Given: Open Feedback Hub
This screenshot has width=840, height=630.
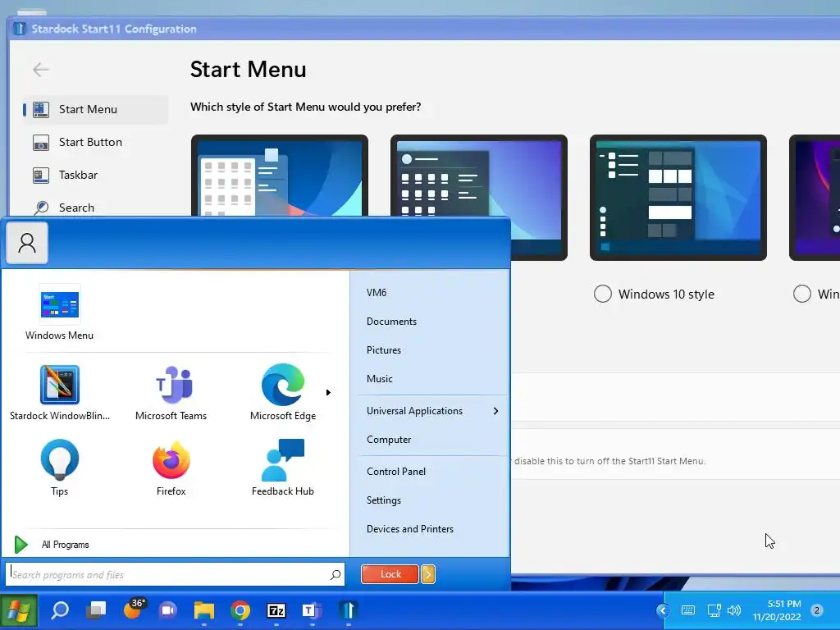Looking at the screenshot, I should tap(283, 459).
